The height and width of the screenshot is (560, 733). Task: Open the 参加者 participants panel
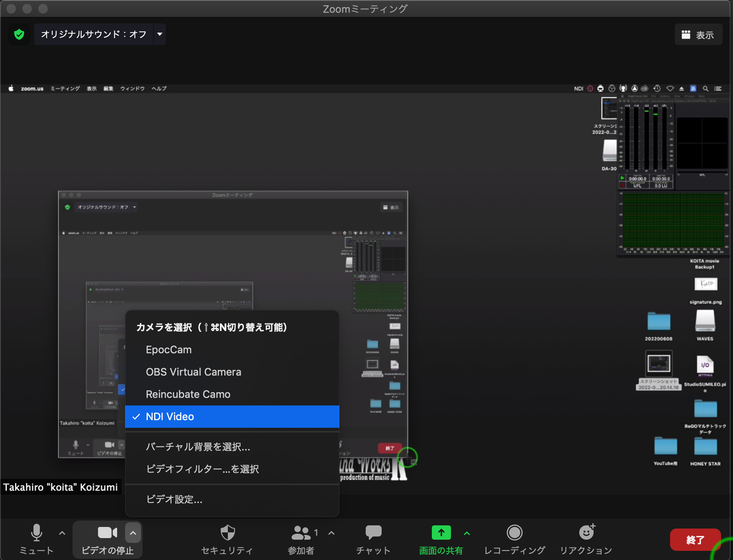301,539
